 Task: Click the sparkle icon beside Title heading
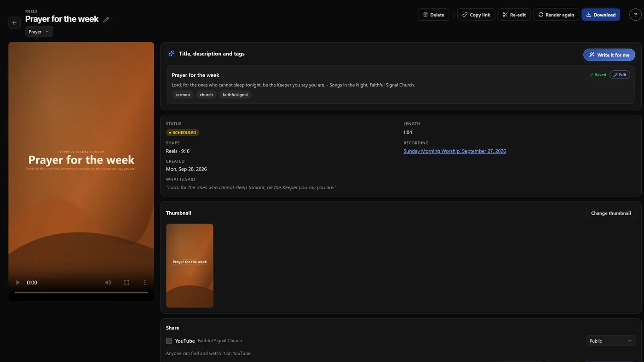click(171, 53)
